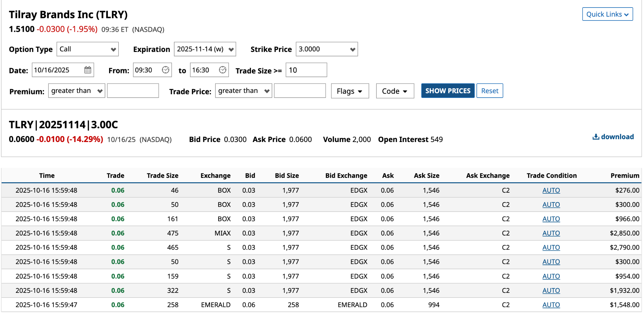This screenshot has height=313, width=644.
Task: Expand the Code dropdown menu
Action: click(x=395, y=91)
